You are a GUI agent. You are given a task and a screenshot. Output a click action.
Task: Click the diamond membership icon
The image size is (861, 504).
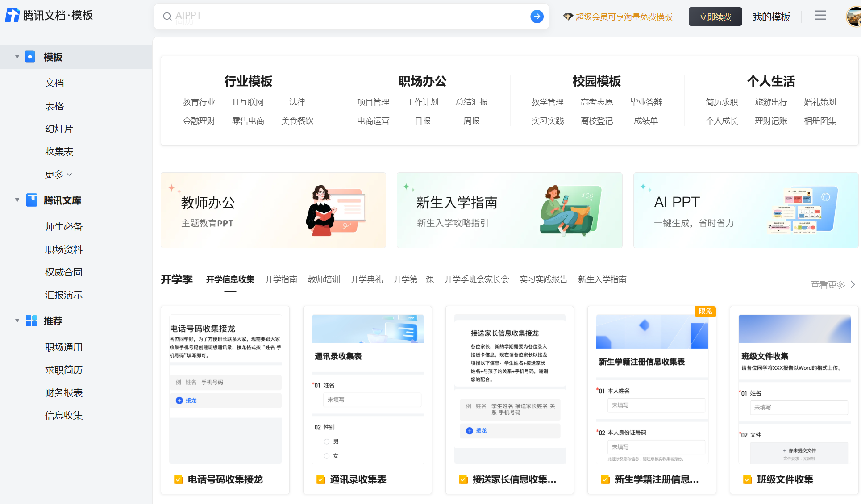pyautogui.click(x=568, y=17)
